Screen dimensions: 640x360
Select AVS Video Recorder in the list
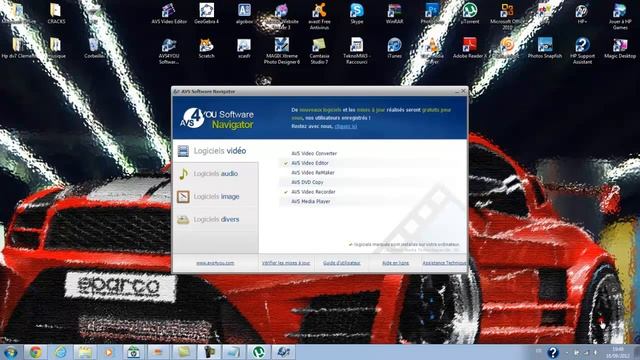coord(313,192)
